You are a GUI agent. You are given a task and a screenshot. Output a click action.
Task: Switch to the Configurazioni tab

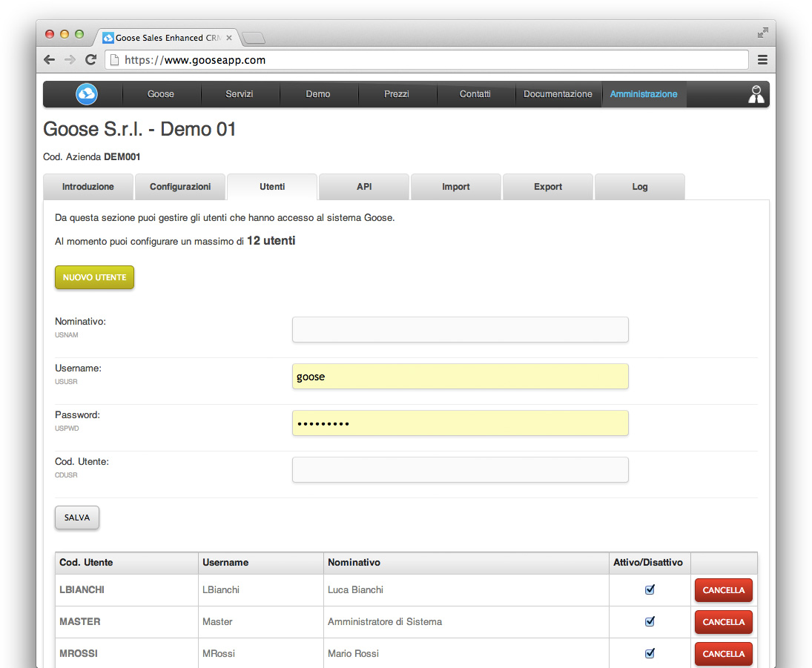(179, 187)
